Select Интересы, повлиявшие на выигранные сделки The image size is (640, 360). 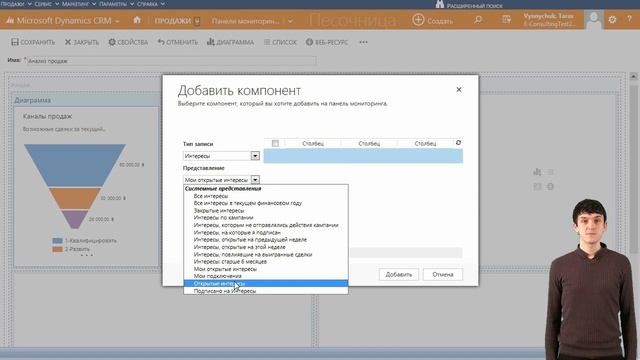[253, 254]
